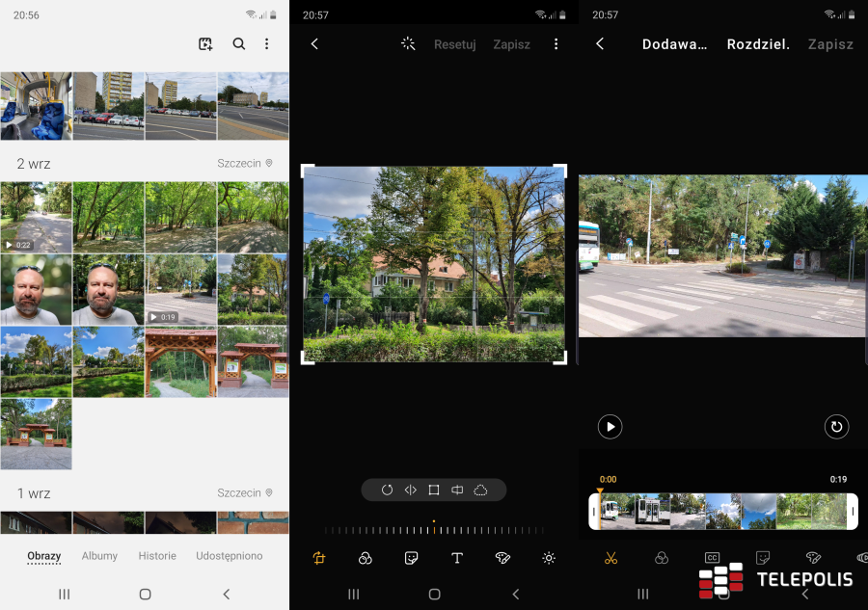Screen dimensions: 868x610
Task: Select the sticker tool in photo editor
Action: click(x=411, y=558)
